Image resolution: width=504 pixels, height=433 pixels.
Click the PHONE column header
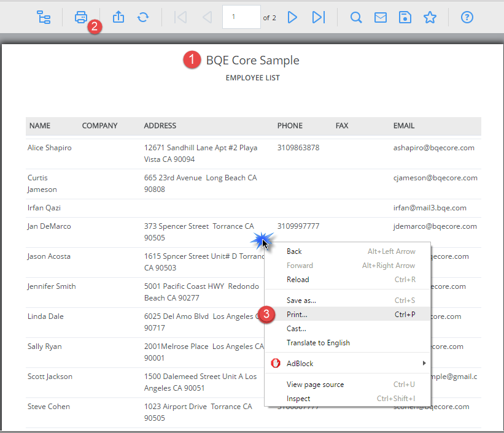point(290,126)
